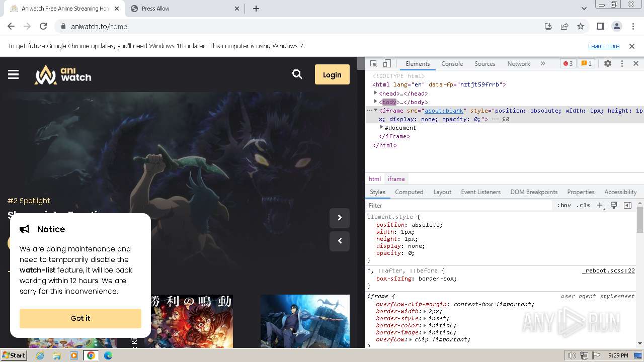
Task: Select iframe in the breadcrumb bar
Action: (x=396, y=179)
